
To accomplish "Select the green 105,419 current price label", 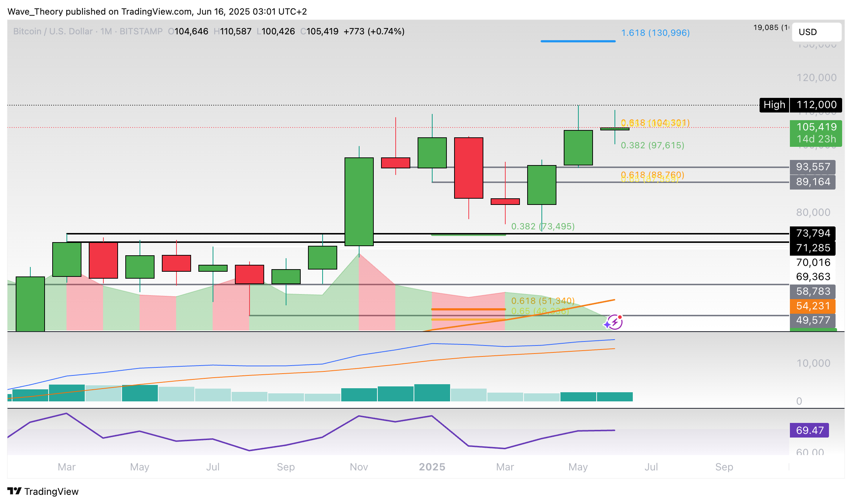I will [x=815, y=133].
